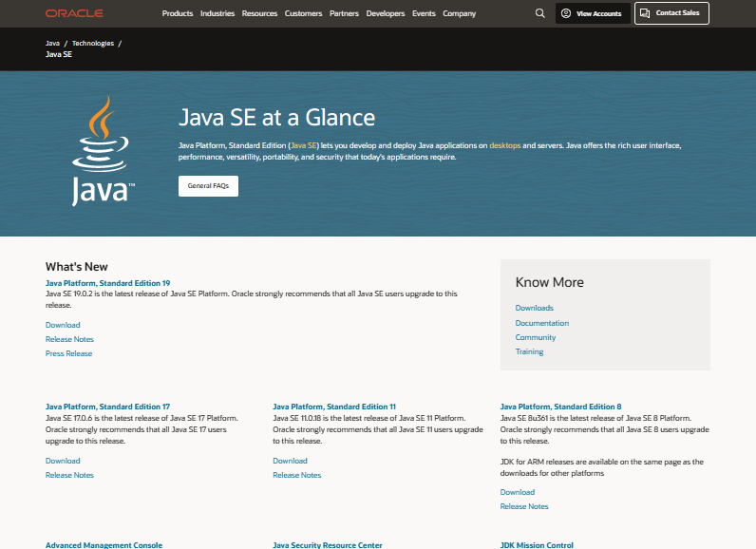Screen dimensions: 756x549
Task: Download Java SE 11
Action: pyautogui.click(x=290, y=461)
